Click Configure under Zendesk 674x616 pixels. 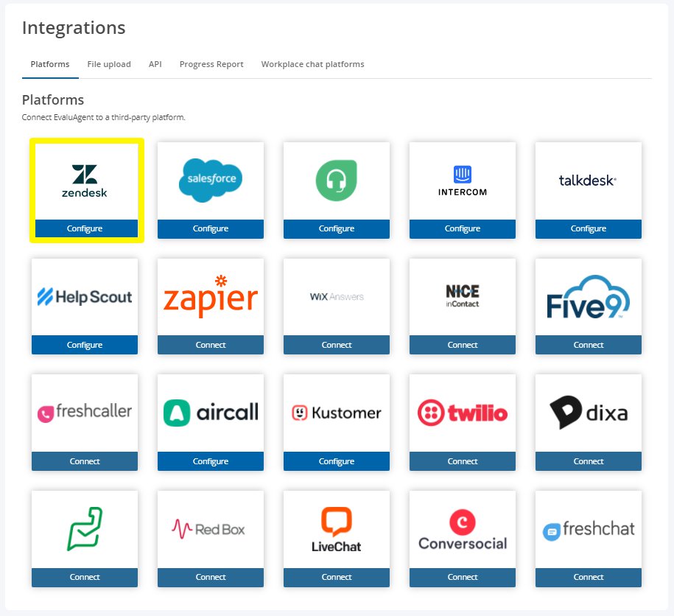(85, 228)
